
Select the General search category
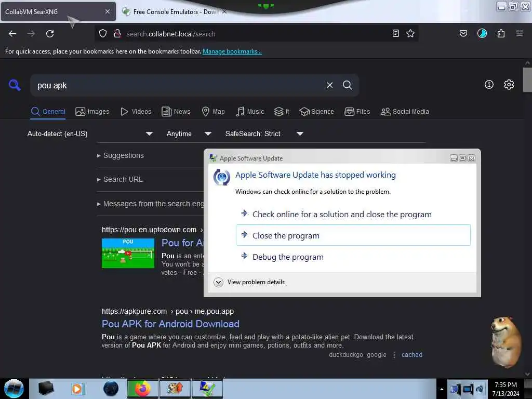(x=48, y=112)
